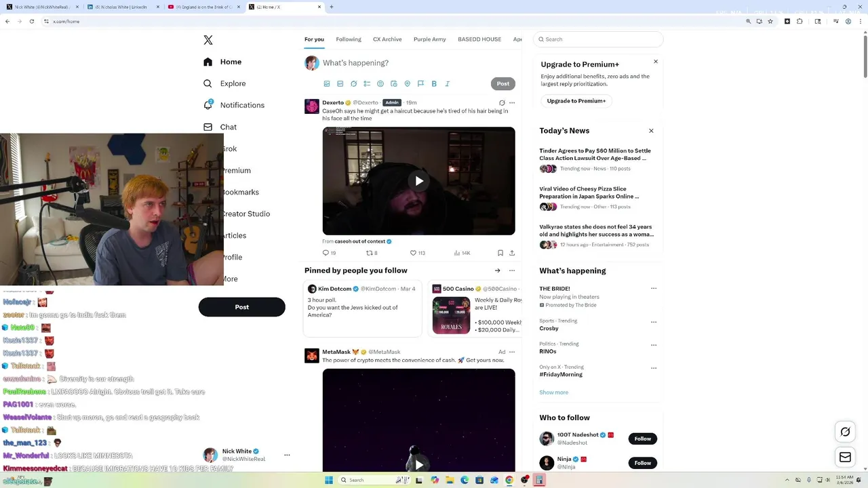The width and height of the screenshot is (868, 488).
Task: Play the CaseOh video
Action: pyautogui.click(x=418, y=181)
